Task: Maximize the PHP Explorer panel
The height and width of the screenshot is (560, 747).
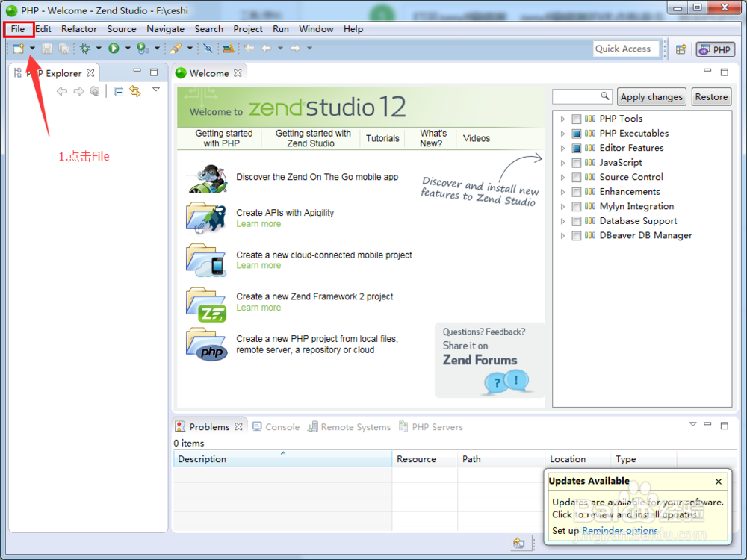Action: pos(153,72)
